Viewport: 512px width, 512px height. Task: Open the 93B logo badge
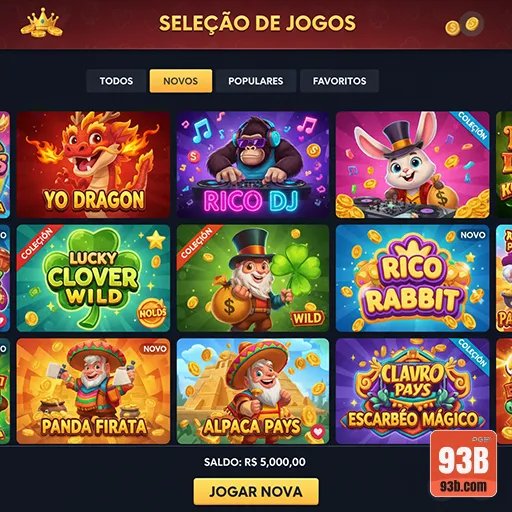click(x=463, y=464)
